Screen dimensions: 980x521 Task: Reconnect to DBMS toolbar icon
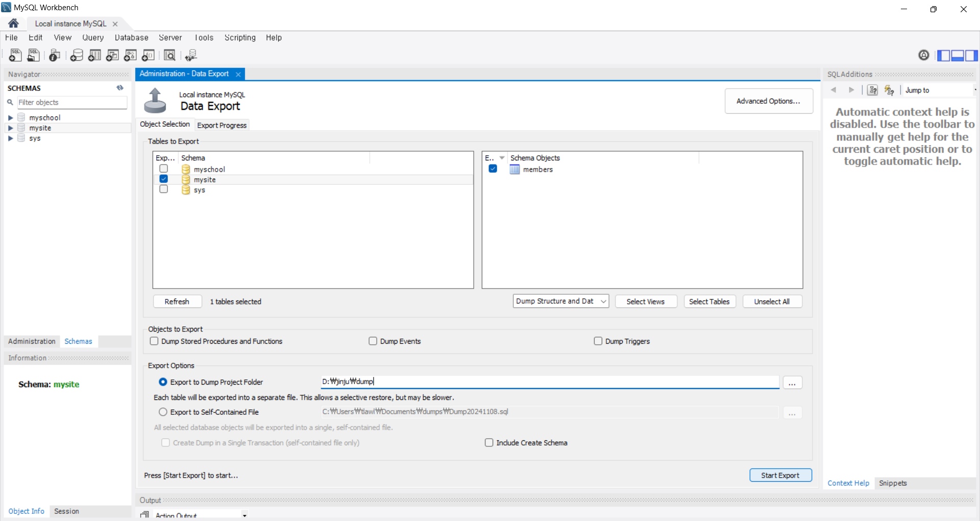[x=191, y=55]
